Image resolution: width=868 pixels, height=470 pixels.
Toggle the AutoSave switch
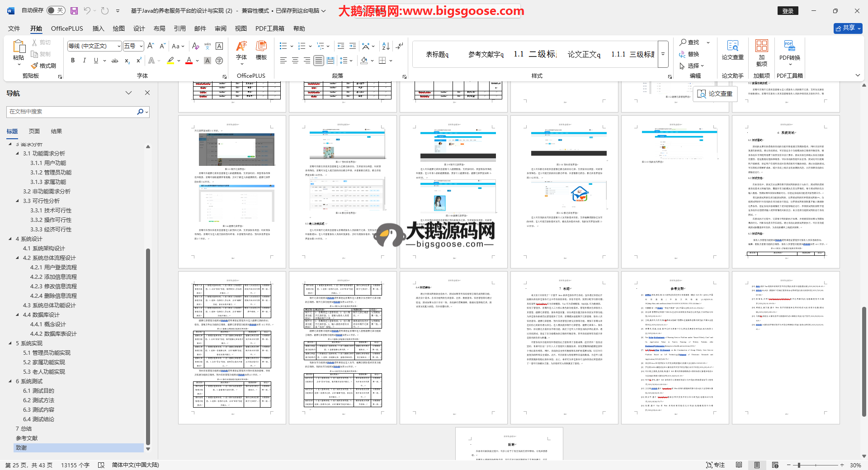tap(56, 10)
